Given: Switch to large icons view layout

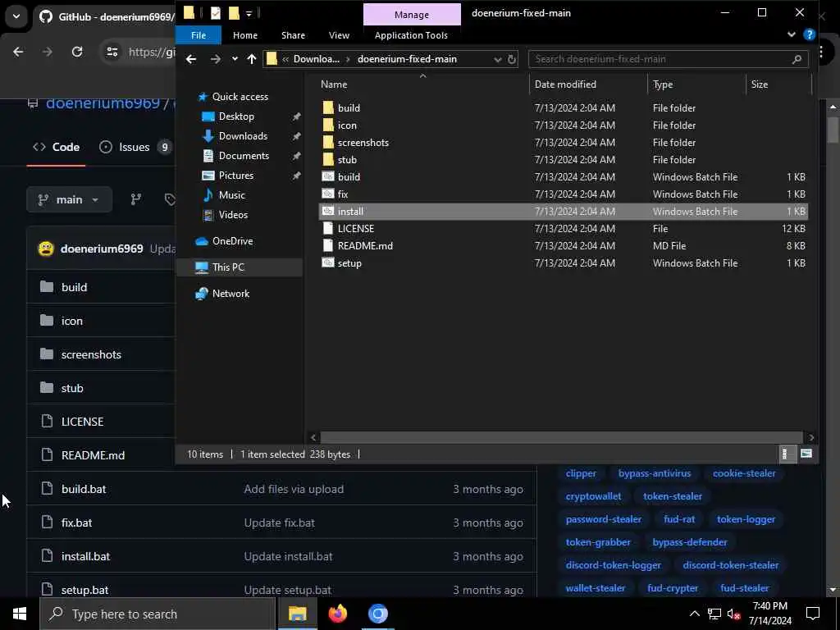Looking at the screenshot, I should coord(806,454).
